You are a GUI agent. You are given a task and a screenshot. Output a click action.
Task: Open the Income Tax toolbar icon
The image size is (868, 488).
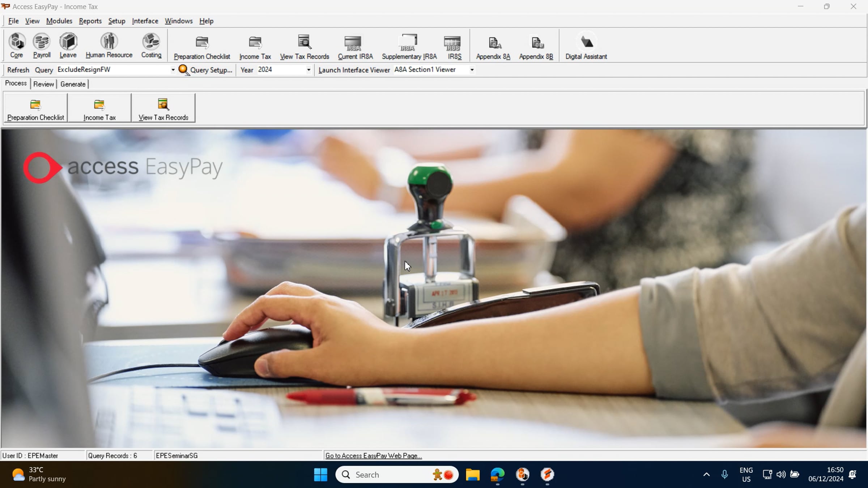pos(255,45)
